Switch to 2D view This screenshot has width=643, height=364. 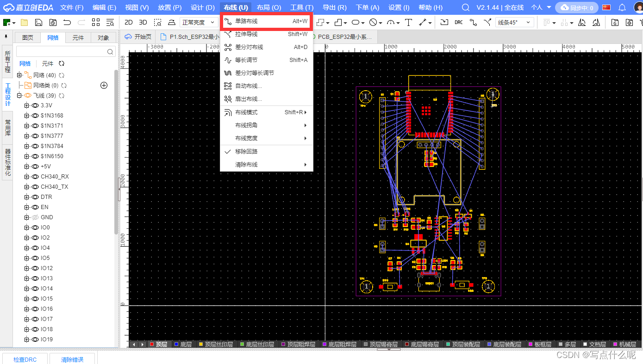pos(129,23)
